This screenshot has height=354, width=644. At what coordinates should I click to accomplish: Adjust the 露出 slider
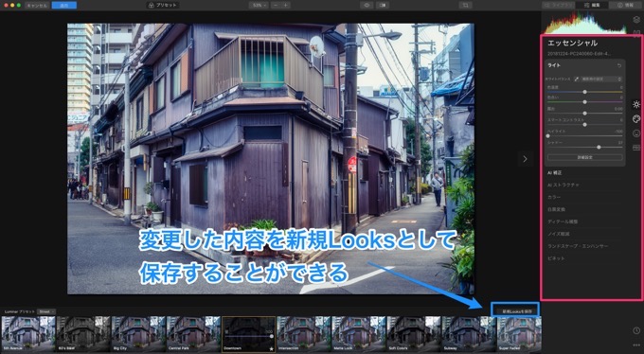(x=585, y=113)
